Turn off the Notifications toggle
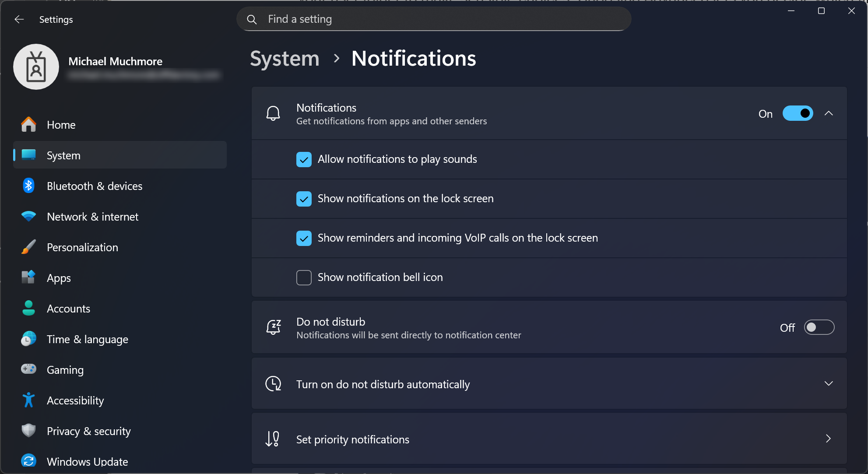The height and width of the screenshot is (474, 868). click(x=798, y=113)
